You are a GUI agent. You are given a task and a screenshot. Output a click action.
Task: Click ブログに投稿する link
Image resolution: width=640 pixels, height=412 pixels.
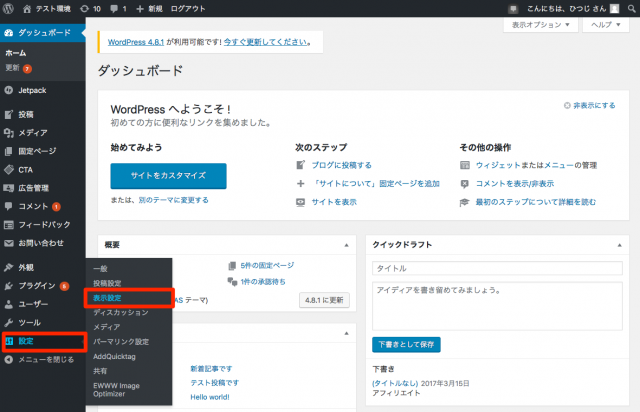pyautogui.click(x=342, y=165)
